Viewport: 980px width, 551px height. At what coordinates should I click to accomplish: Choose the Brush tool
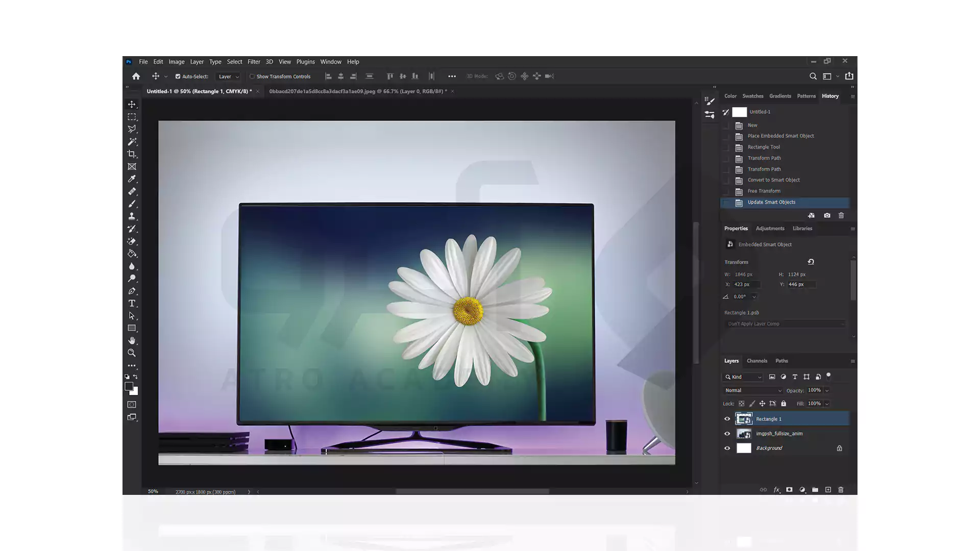point(132,204)
